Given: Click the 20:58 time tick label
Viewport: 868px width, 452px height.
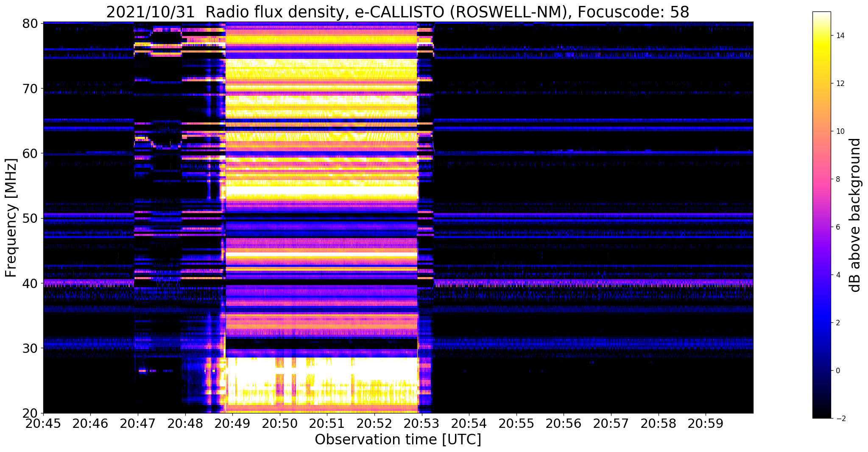Looking at the screenshot, I should [658, 423].
